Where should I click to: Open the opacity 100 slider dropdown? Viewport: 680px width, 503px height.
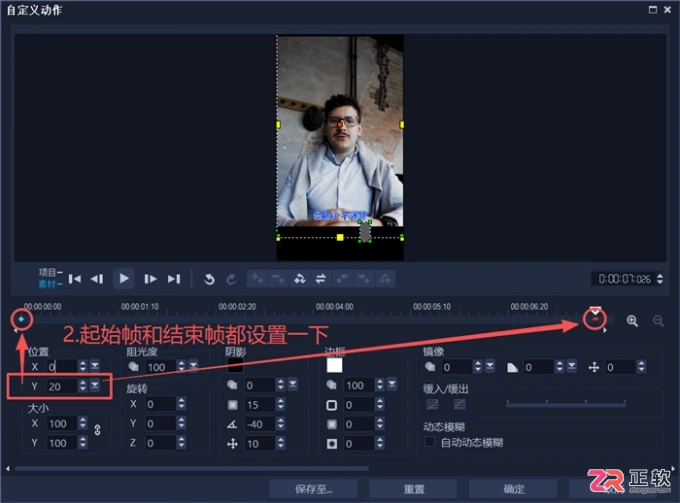click(x=193, y=366)
